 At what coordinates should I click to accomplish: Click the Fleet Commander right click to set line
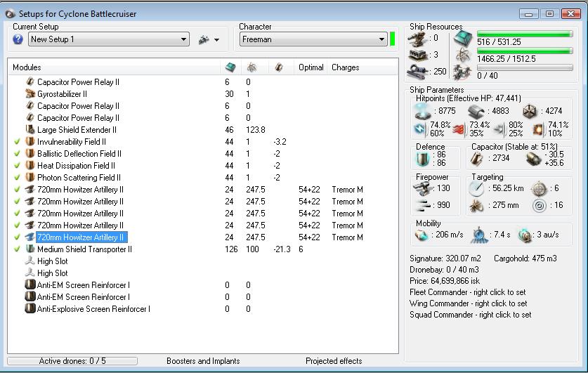pos(468,292)
